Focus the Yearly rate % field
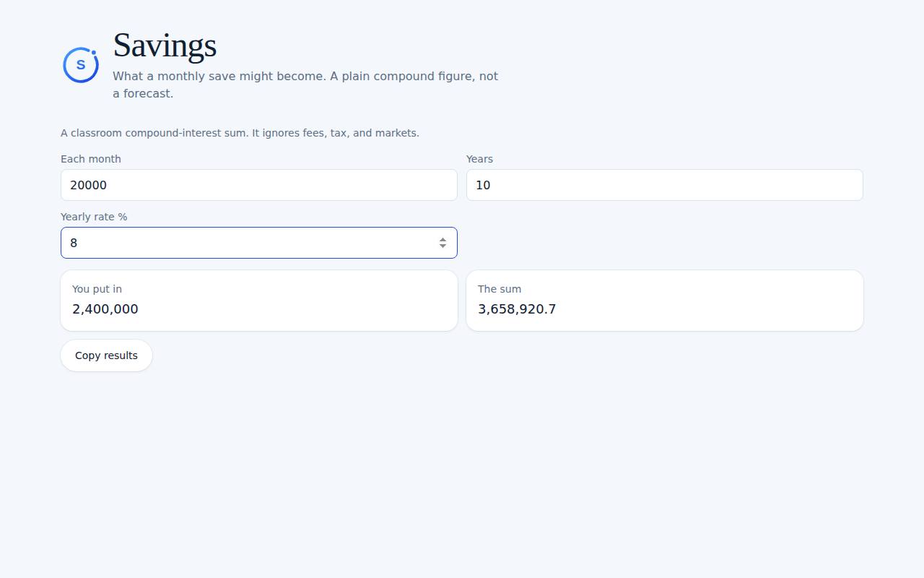The height and width of the screenshot is (578, 924). 259,243
